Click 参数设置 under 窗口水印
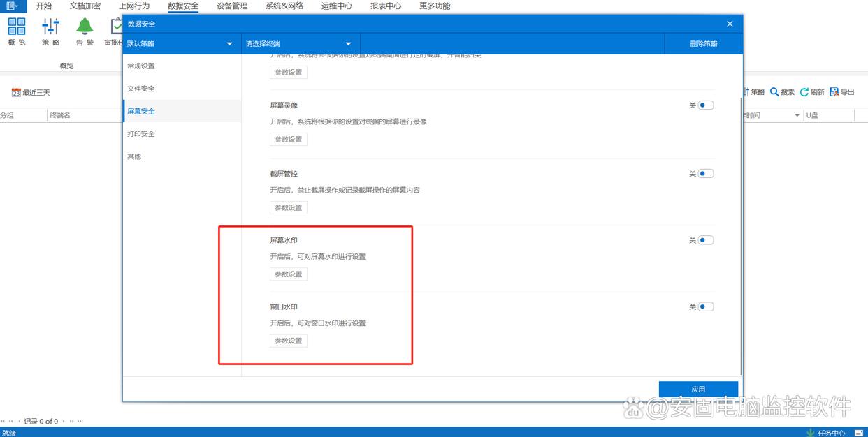This screenshot has width=868, height=437. point(289,341)
